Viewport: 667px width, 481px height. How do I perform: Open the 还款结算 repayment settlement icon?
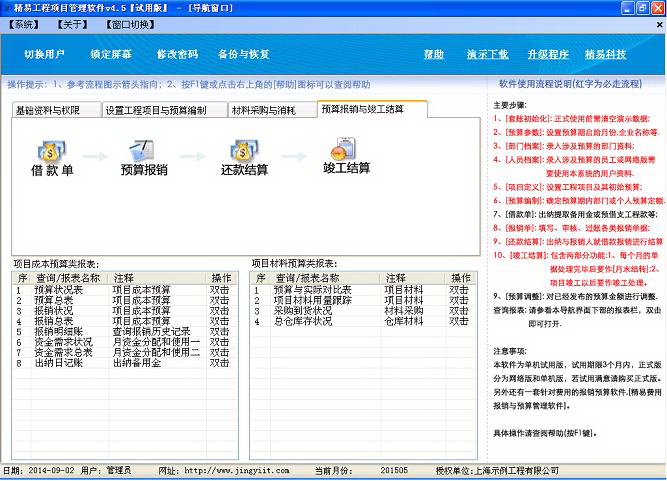(x=244, y=158)
